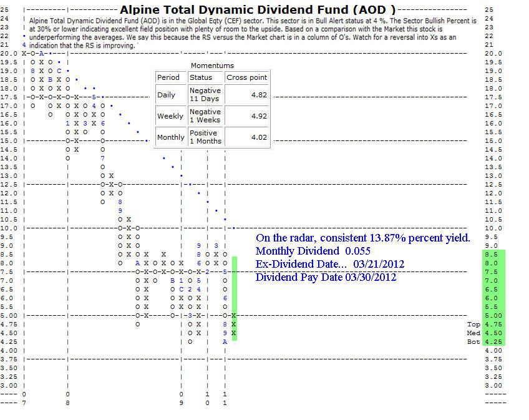
Task: Click the year label "07" on the time axis
Action: pyautogui.click(x=24, y=398)
